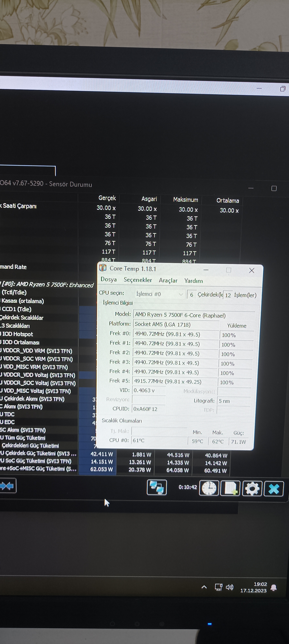Click the Gerçek column header
Screen dimensions: 289x644
107,198
